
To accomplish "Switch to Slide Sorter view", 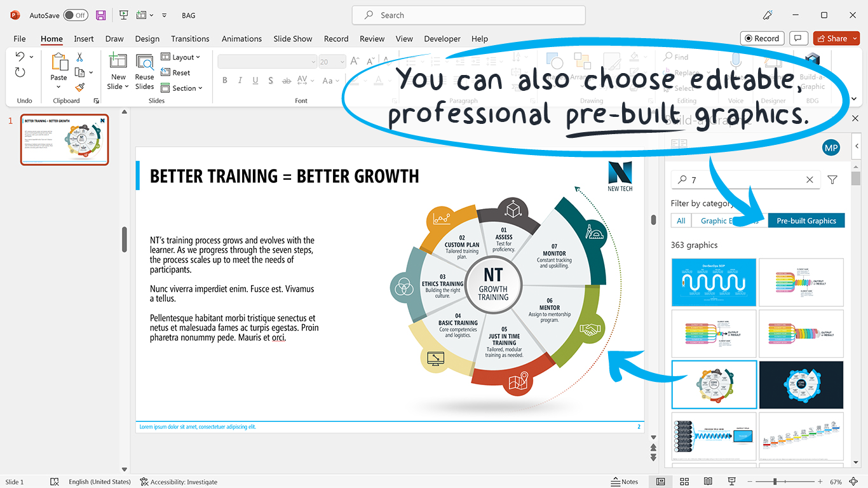I will tap(684, 481).
